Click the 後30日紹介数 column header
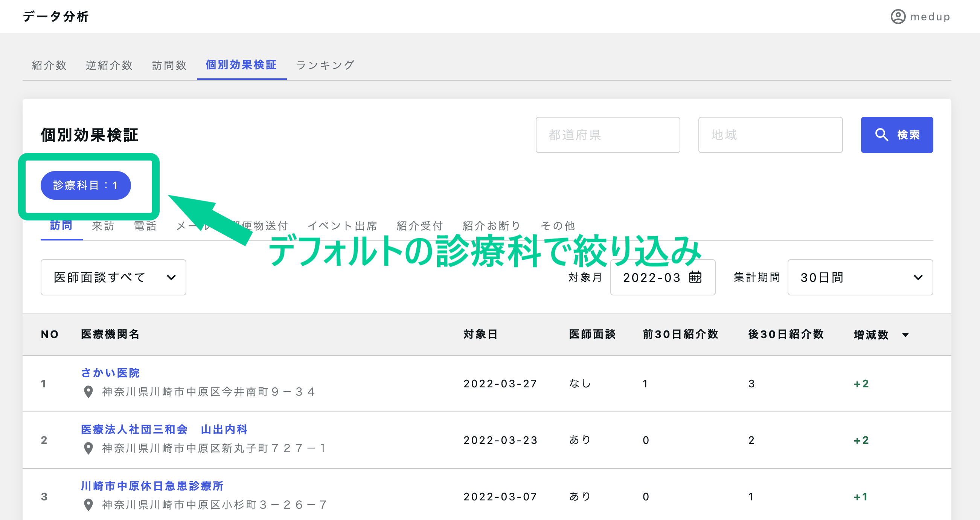The height and width of the screenshot is (520, 980). pos(786,334)
